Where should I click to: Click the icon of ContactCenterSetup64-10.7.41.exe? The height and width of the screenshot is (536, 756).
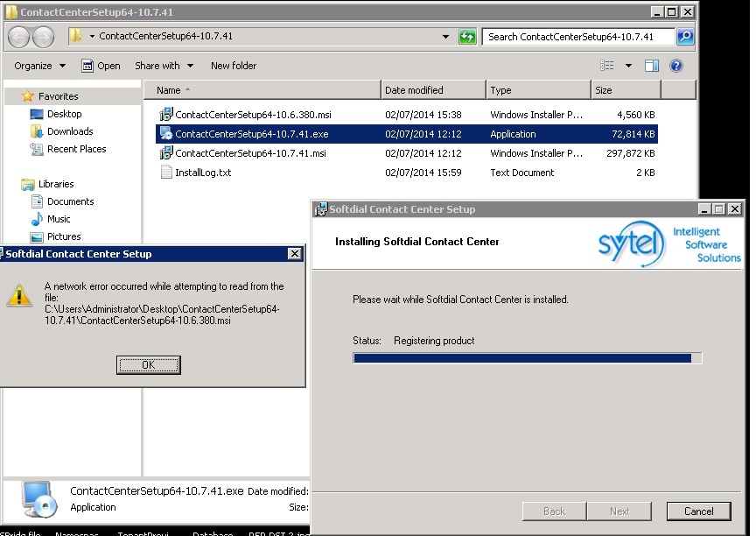[166, 134]
